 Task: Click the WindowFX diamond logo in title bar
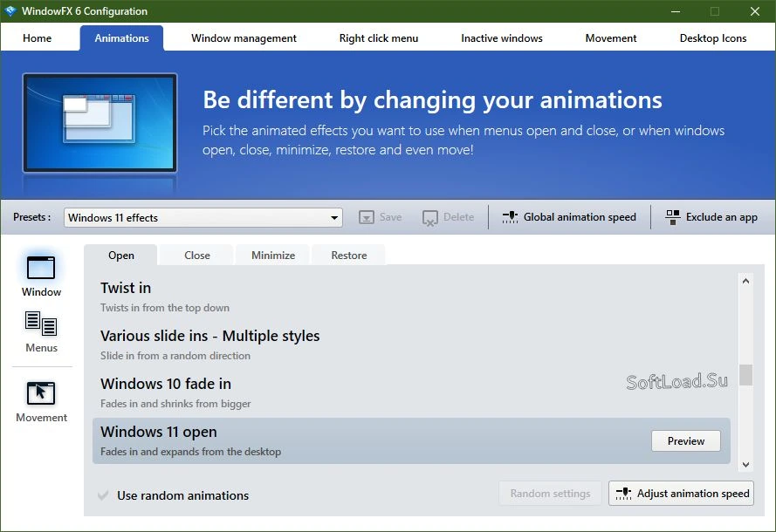coord(10,10)
